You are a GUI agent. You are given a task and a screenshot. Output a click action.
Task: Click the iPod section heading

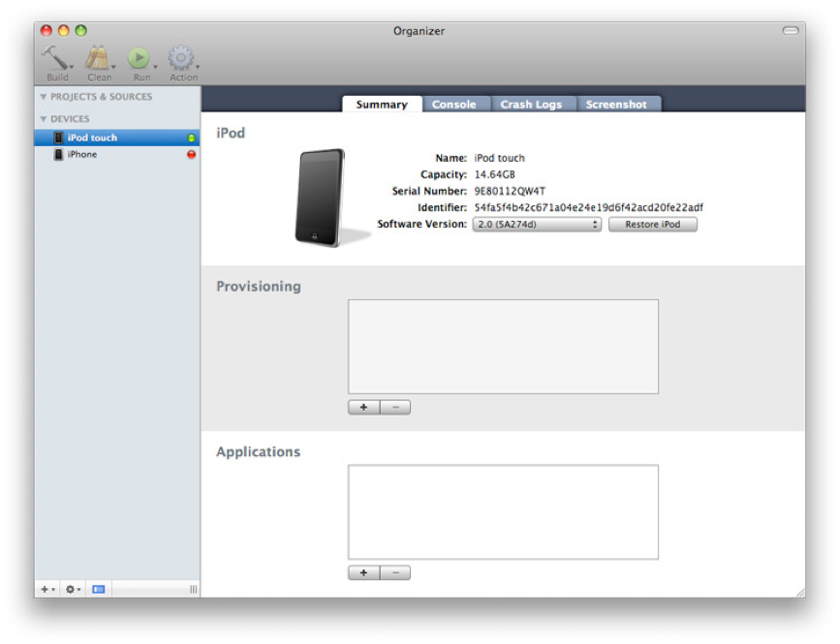231,133
